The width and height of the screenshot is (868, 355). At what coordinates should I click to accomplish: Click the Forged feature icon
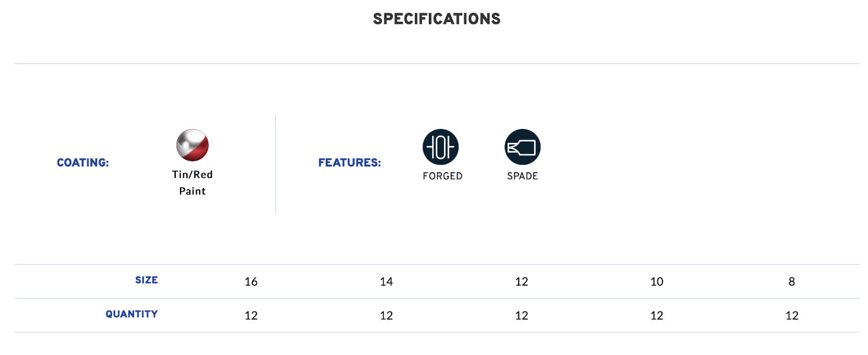[x=440, y=147]
